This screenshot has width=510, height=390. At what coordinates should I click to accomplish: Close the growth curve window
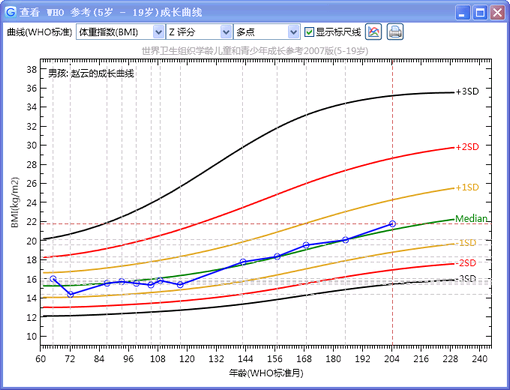point(498,13)
